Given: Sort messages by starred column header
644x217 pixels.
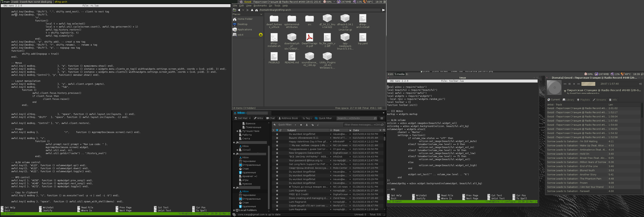Looking at the screenshot, I should pyautogui.click(x=277, y=130).
